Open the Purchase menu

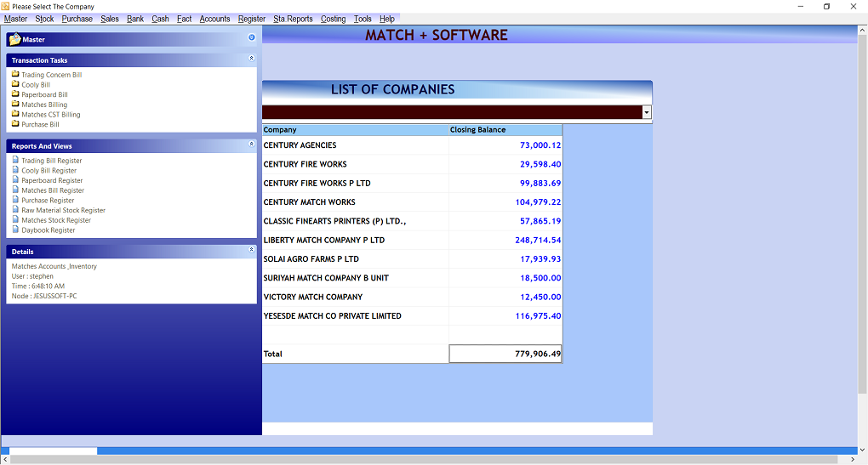(77, 19)
